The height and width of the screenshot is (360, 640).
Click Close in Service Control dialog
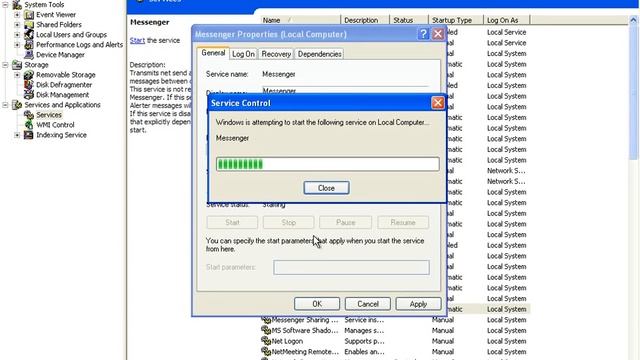tap(326, 188)
